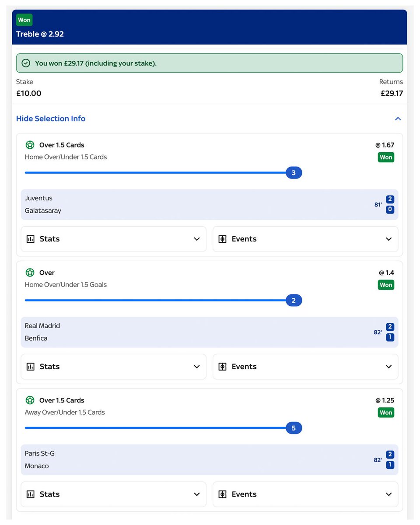Image resolution: width=420 pixels, height=525 pixels.
Task: Click the @ 1.67 odds value
Action: point(385,145)
